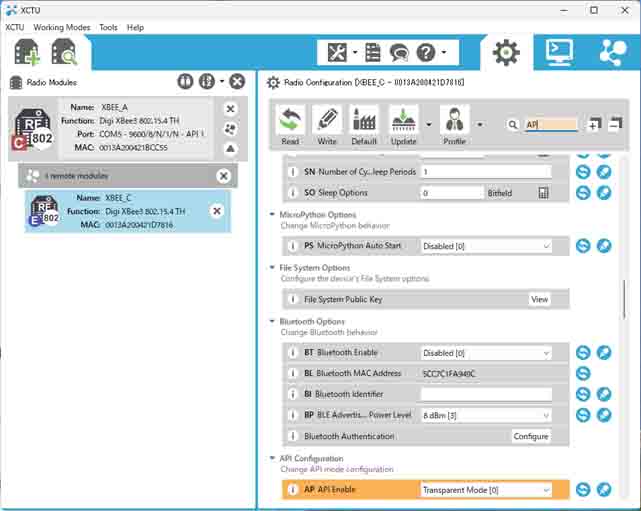
Task: Refresh the SO Sleep Options value
Action: point(583,193)
